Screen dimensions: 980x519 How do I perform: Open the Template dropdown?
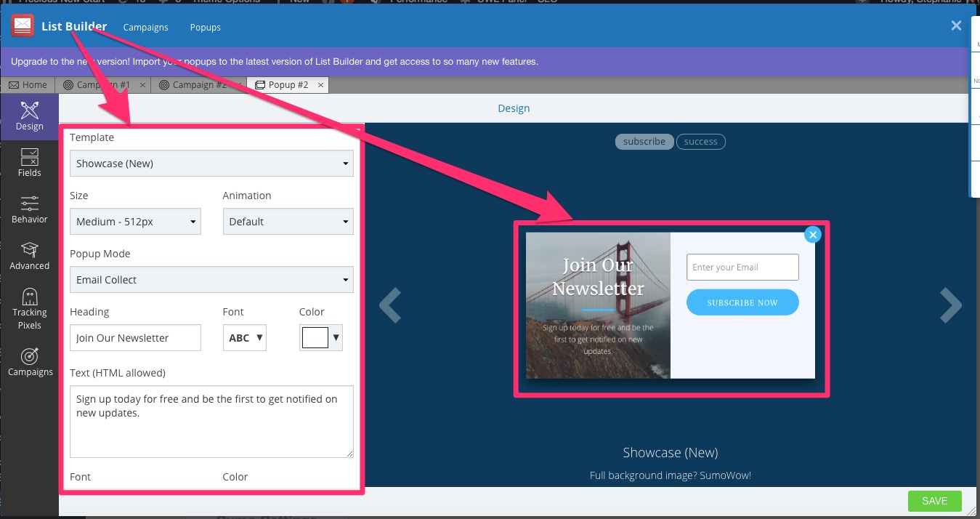point(211,164)
